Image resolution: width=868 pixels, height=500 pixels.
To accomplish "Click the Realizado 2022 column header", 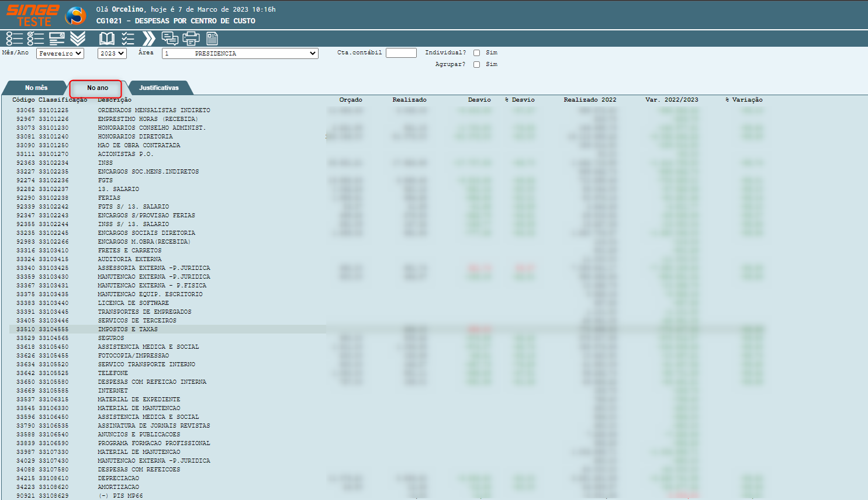I will click(x=590, y=100).
